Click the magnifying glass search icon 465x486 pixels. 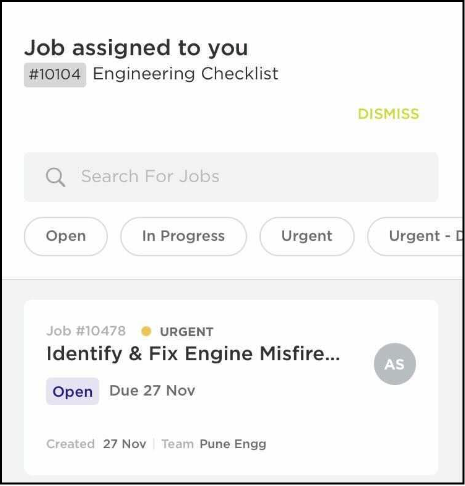(55, 177)
